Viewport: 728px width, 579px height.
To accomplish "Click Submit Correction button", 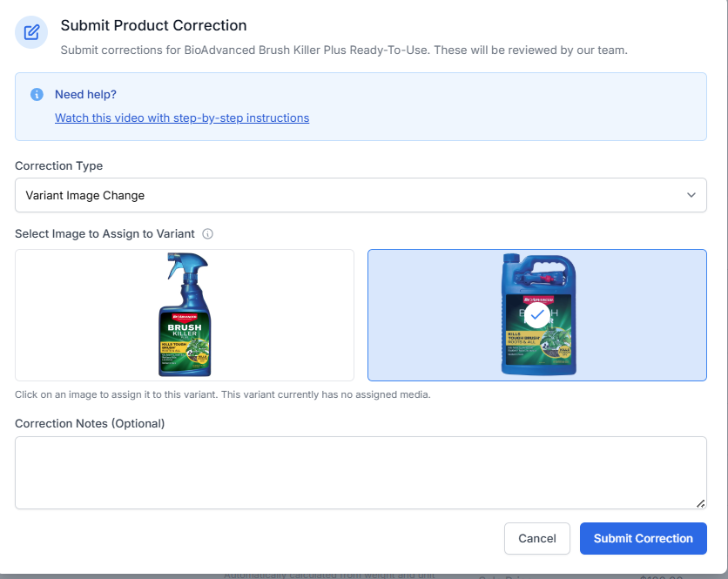I will [x=643, y=539].
